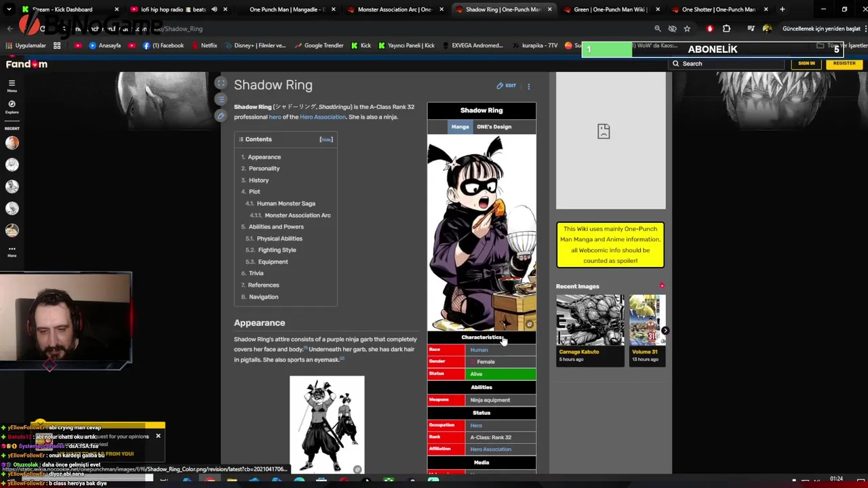The height and width of the screenshot is (488, 868).
Task: Jump to Equipment in Contents
Action: (x=273, y=262)
